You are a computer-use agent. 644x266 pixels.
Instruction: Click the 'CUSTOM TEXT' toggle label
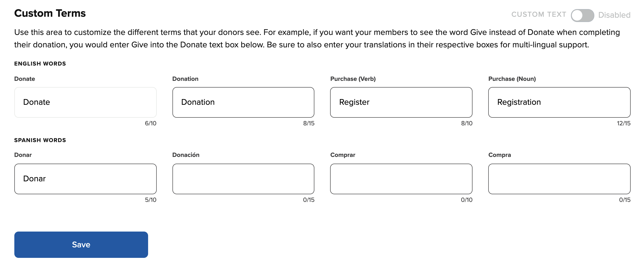[x=538, y=15]
